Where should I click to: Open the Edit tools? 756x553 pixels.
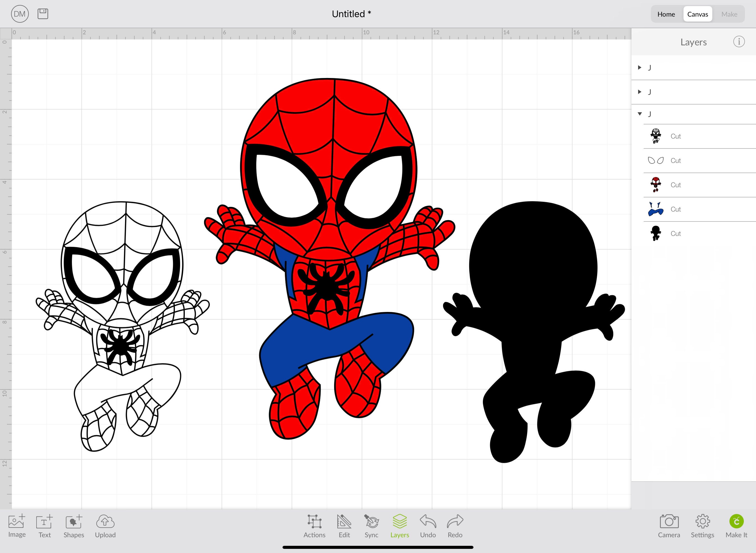click(344, 526)
